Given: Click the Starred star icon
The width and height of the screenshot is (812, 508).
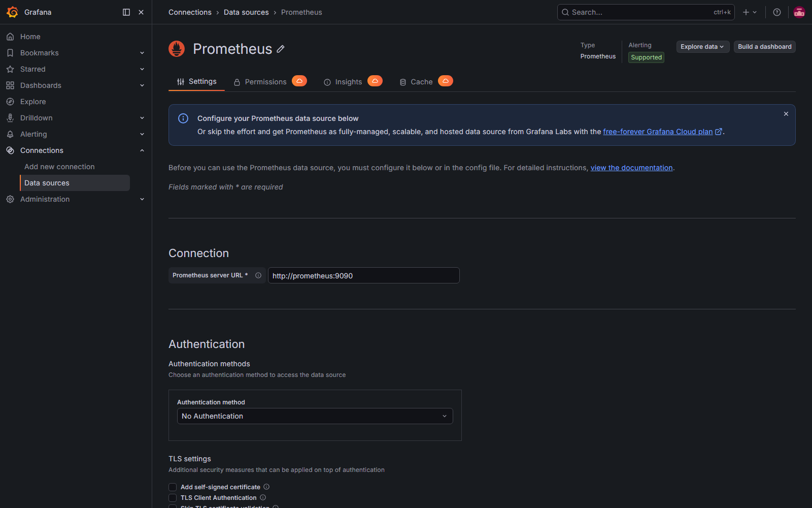Looking at the screenshot, I should pos(10,69).
